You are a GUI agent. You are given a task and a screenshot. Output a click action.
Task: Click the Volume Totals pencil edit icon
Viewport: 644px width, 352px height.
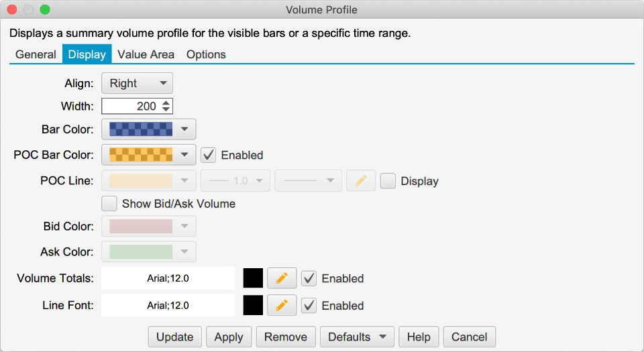tap(282, 278)
